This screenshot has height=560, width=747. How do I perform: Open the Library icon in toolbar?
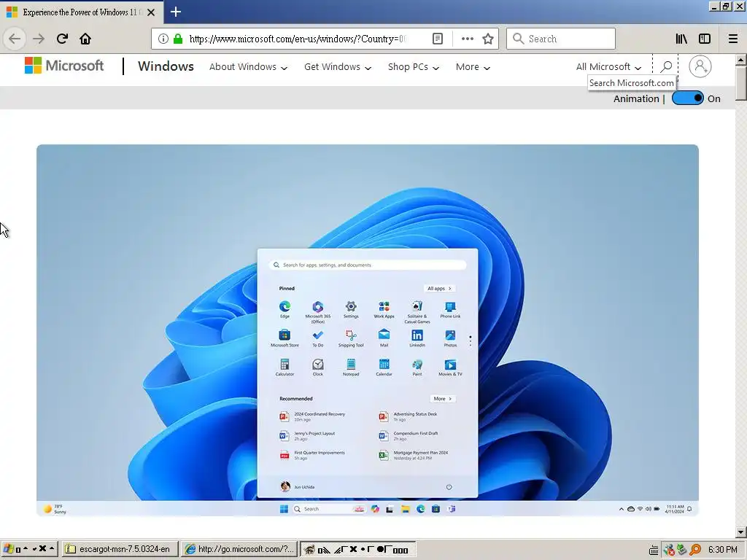pyautogui.click(x=681, y=39)
